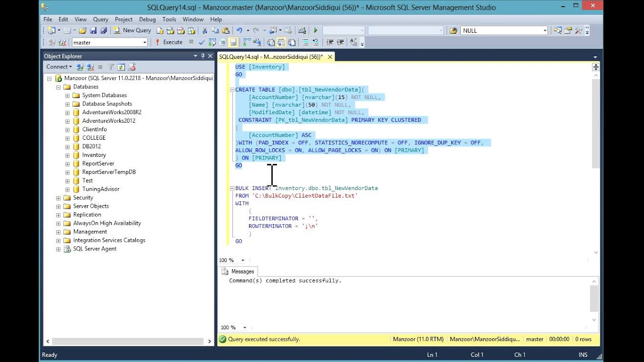The height and width of the screenshot is (362, 644).
Task: Click the query editor vertical scrollbar
Action: pos(596,123)
